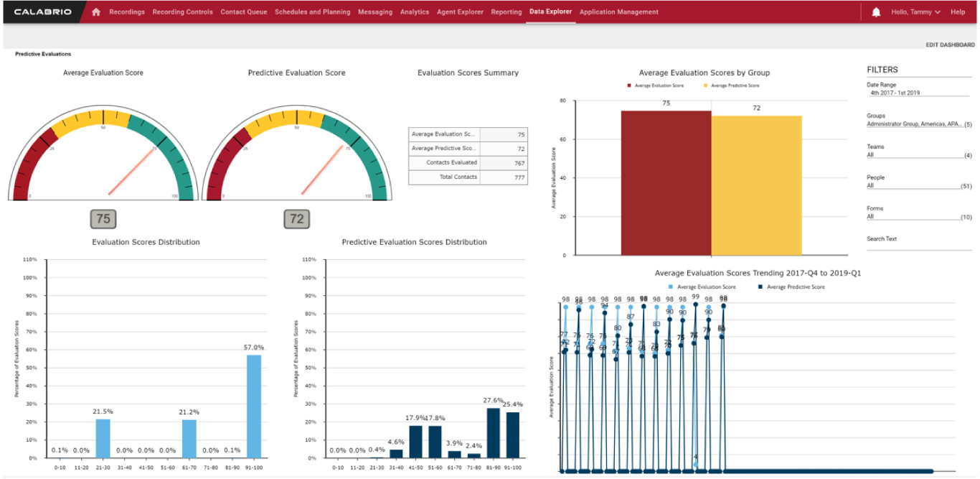This screenshot has width=980, height=479.
Task: Toggle the yellow Average Predictive Score legend
Action: 706,85
